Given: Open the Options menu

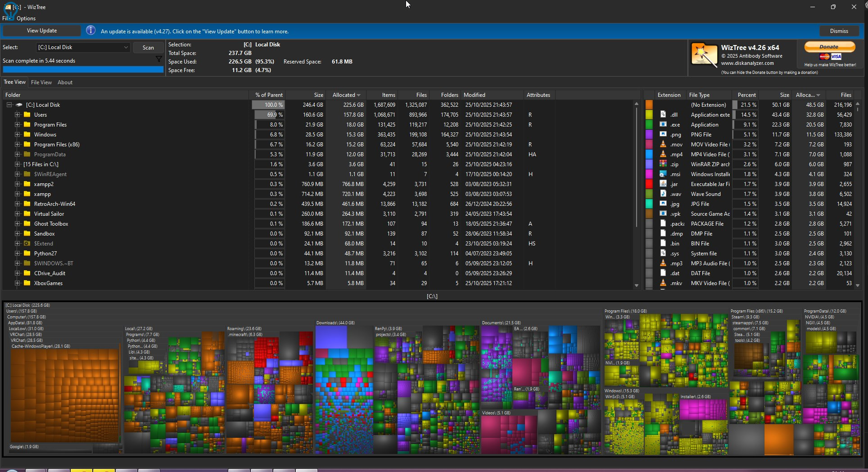Looking at the screenshot, I should pos(26,18).
